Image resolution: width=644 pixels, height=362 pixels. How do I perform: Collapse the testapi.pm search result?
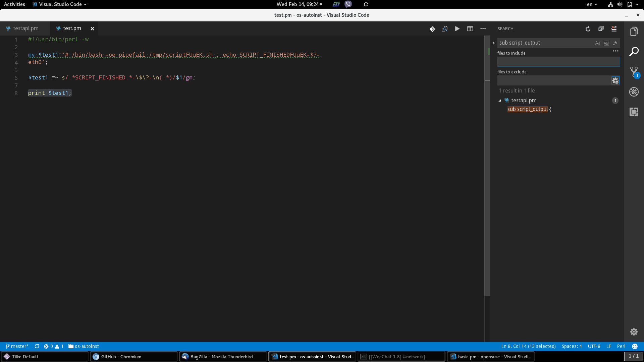[x=500, y=100]
